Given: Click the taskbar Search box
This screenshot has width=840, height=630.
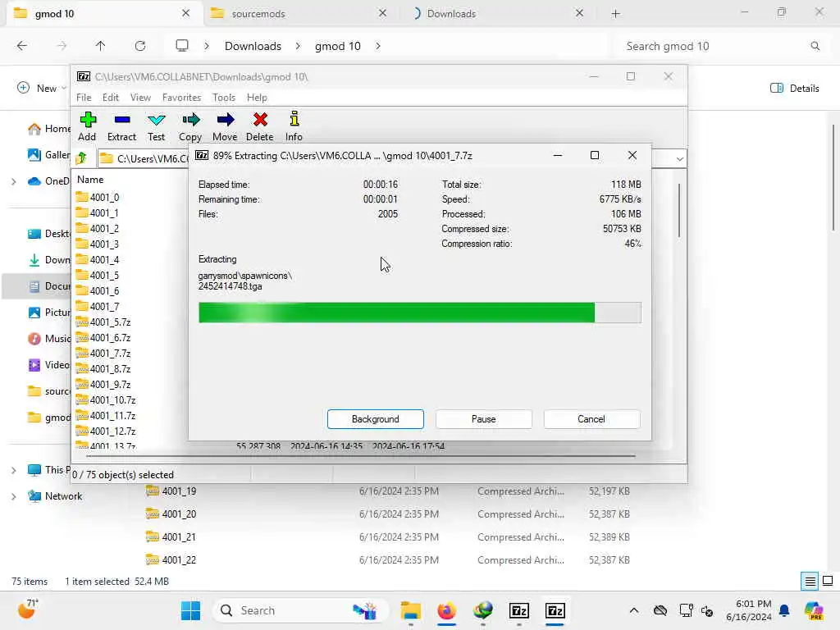Looking at the screenshot, I should click(300, 610).
